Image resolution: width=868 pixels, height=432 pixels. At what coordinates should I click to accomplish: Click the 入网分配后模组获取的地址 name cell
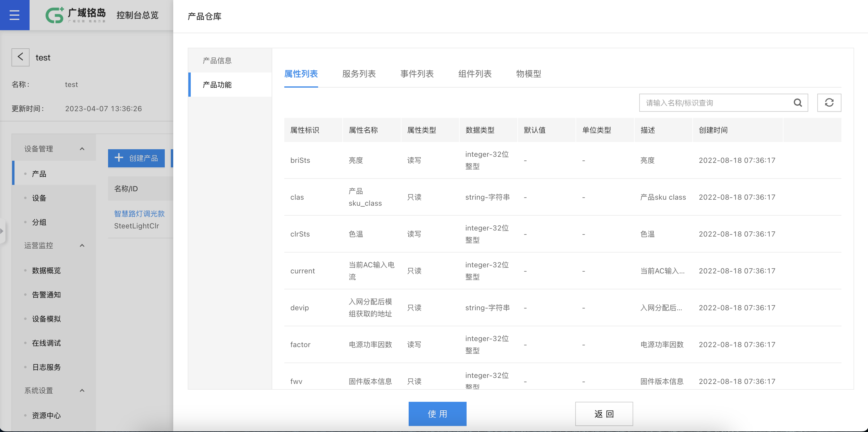tap(370, 308)
